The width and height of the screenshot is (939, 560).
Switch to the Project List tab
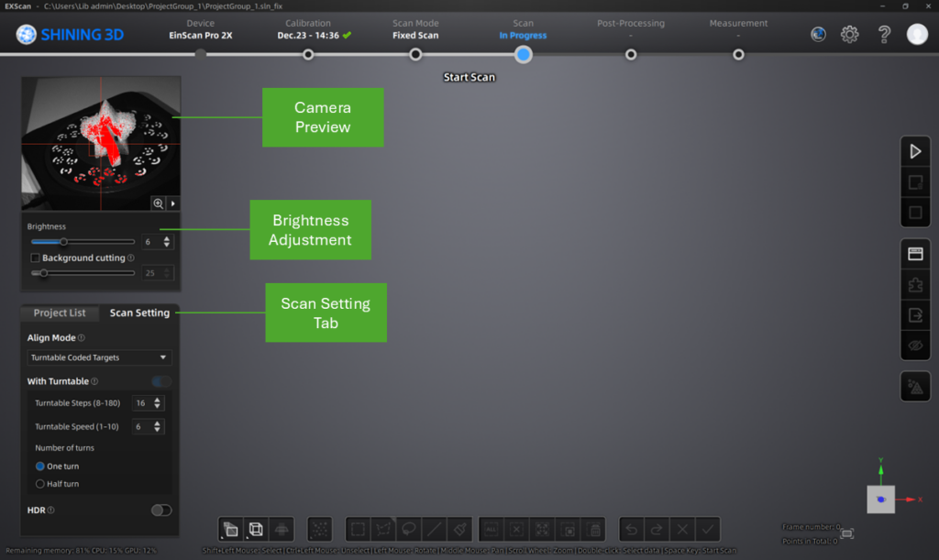click(x=60, y=313)
